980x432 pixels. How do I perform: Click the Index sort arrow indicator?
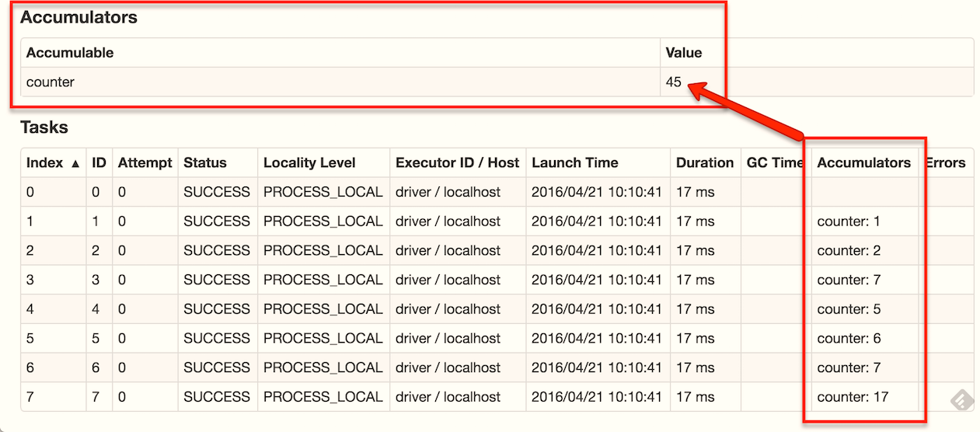click(75, 163)
